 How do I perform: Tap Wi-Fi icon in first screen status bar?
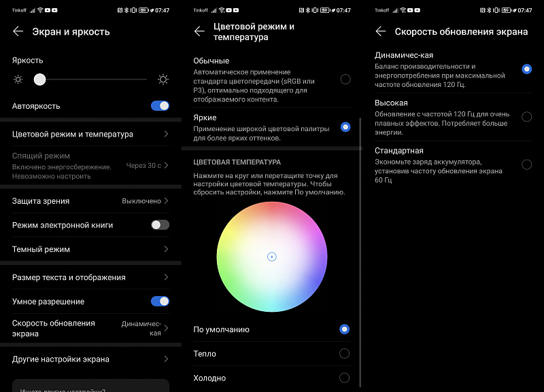click(x=40, y=10)
